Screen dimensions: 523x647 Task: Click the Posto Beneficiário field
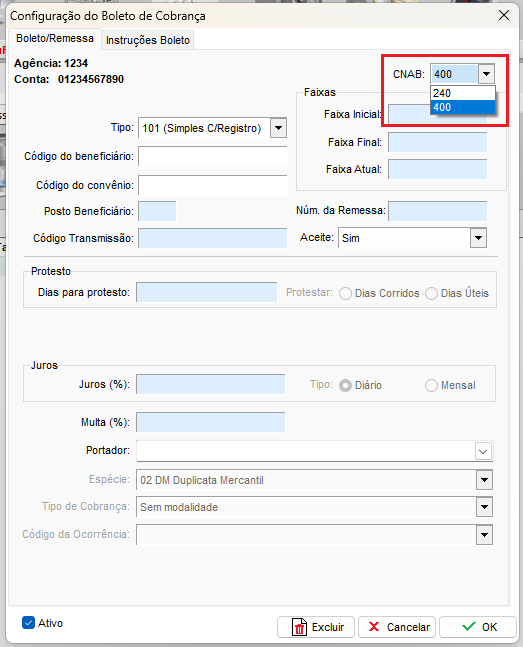coord(157,211)
